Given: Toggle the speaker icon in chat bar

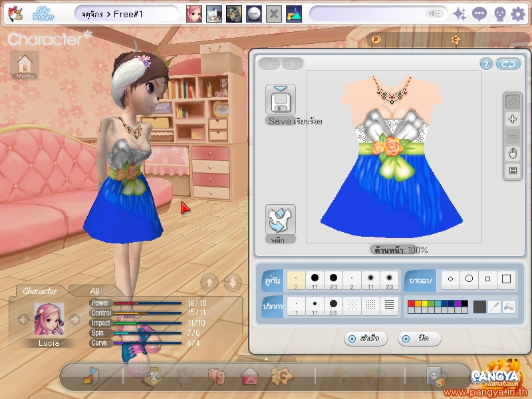Looking at the screenshot, I should click(435, 13).
